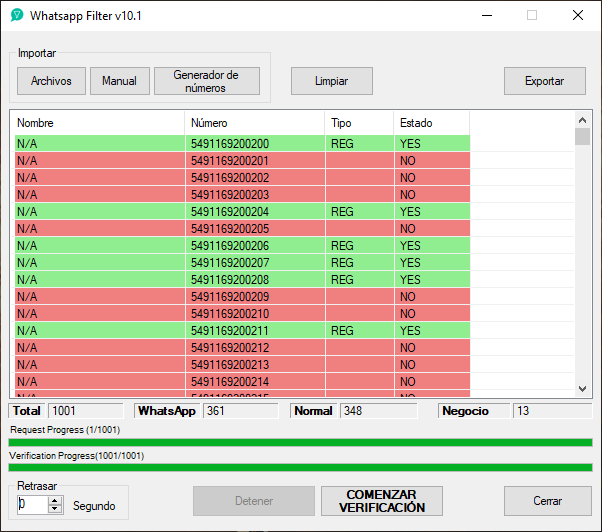This screenshot has height=532, width=602.
Task: Select row with number 5491169200205
Action: (242, 229)
